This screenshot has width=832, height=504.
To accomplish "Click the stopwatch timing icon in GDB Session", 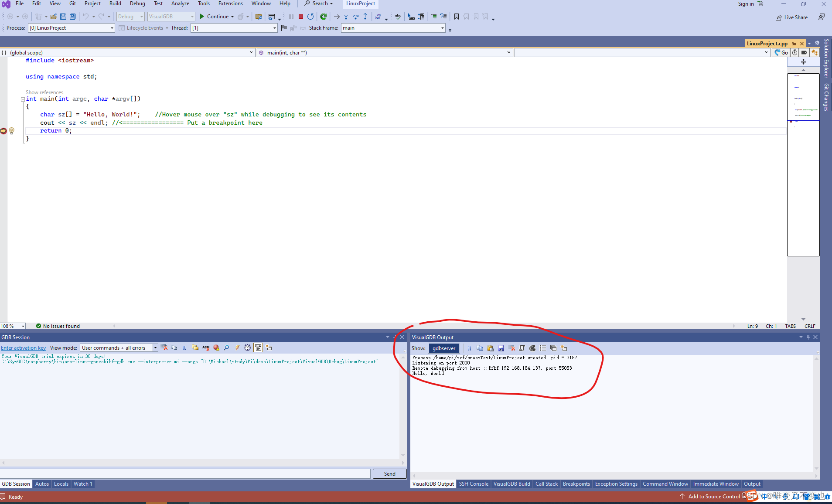I will tap(248, 347).
